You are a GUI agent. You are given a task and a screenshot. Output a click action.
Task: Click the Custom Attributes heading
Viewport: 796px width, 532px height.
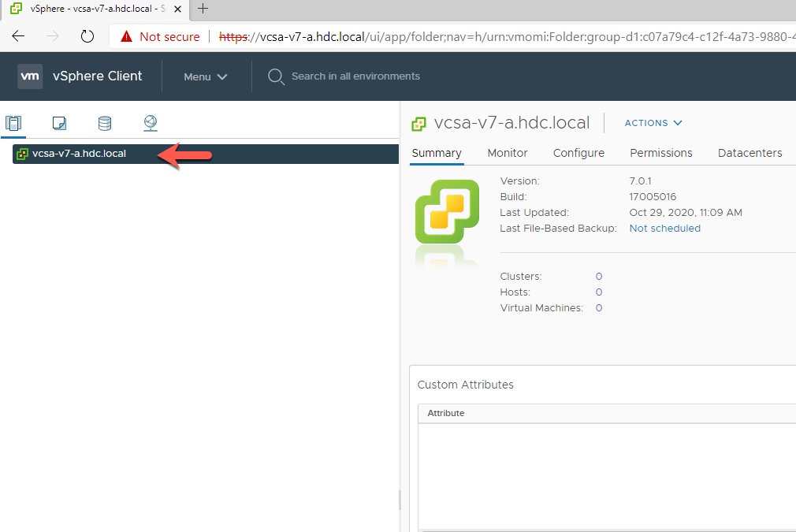coord(466,385)
